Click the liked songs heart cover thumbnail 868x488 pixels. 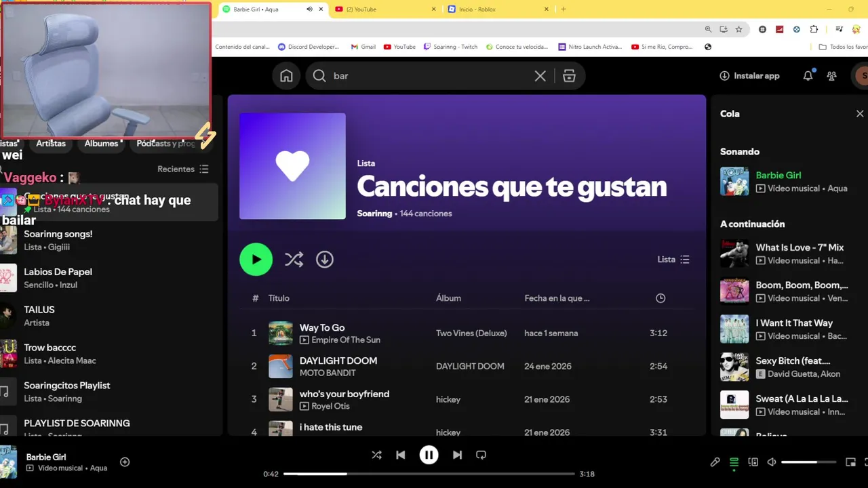click(292, 166)
